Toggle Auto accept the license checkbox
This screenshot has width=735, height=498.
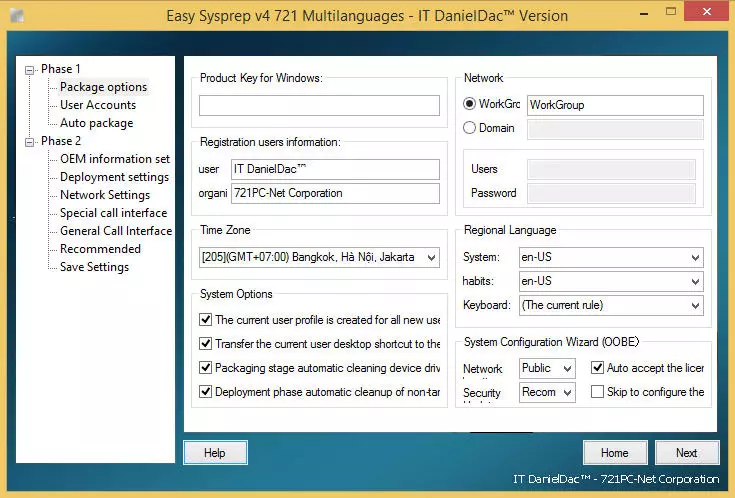tap(597, 368)
